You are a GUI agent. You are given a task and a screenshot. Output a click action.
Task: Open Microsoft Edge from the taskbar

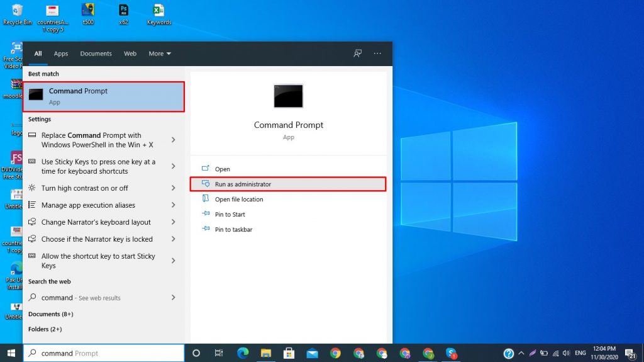[242, 353]
